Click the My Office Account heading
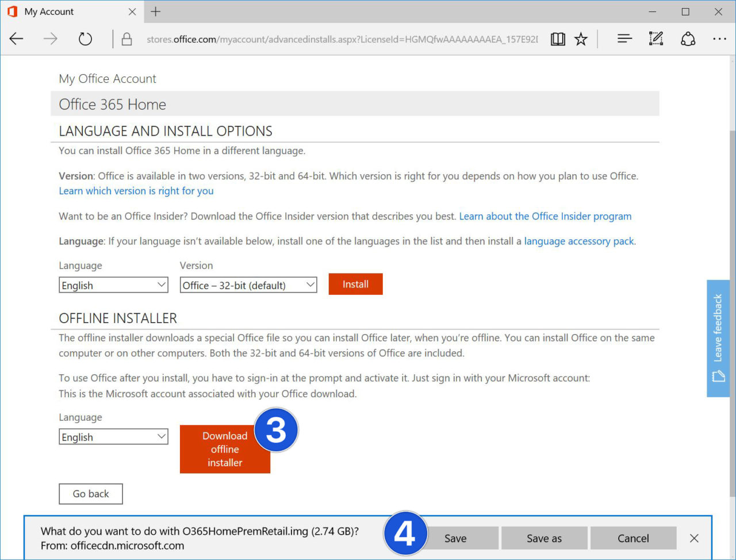The height and width of the screenshot is (560, 736). 108,79
